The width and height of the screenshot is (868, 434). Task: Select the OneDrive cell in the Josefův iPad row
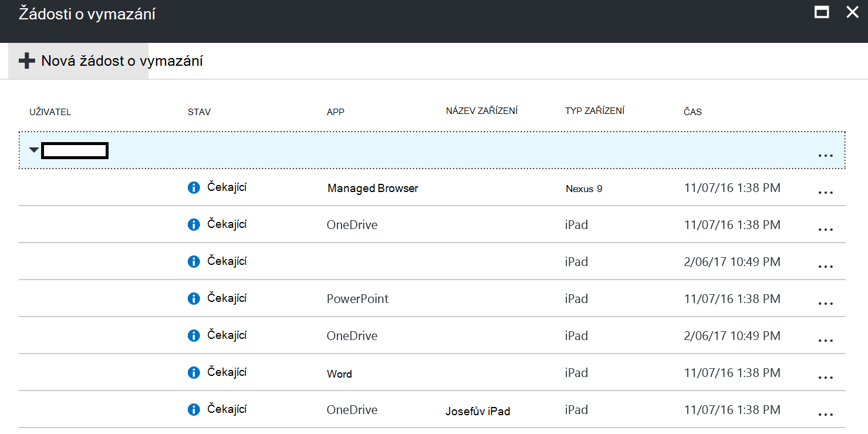point(352,409)
